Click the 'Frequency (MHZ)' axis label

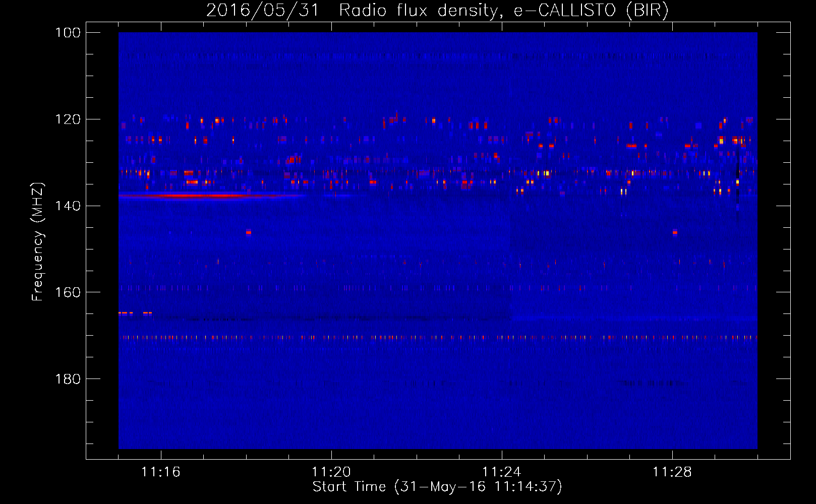pyautogui.click(x=38, y=241)
